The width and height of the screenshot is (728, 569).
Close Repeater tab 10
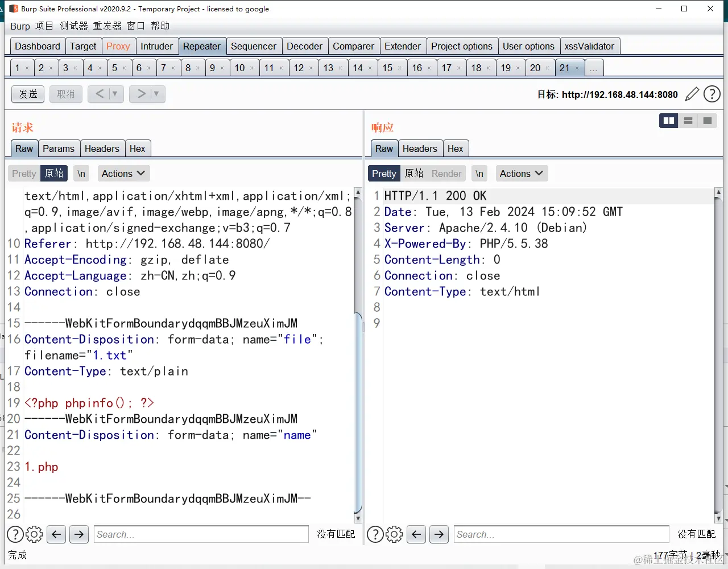pos(251,68)
